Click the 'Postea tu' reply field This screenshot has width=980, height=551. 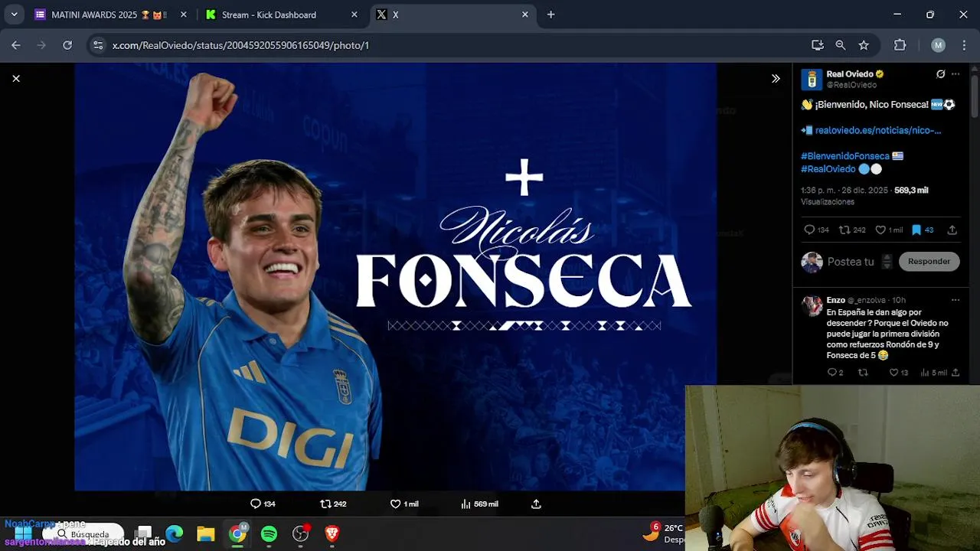point(851,262)
